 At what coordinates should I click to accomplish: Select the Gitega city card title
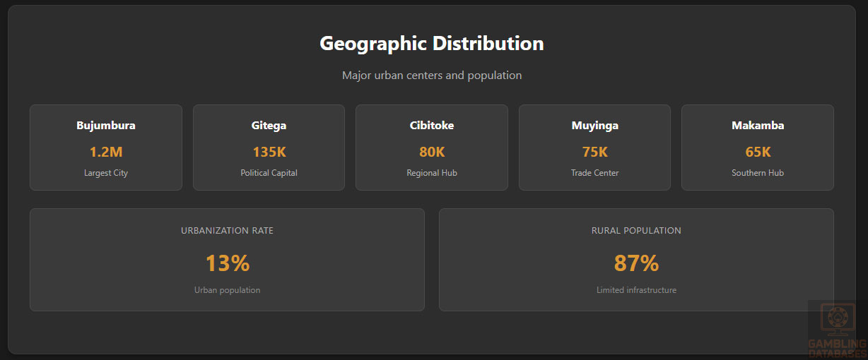[269, 126]
